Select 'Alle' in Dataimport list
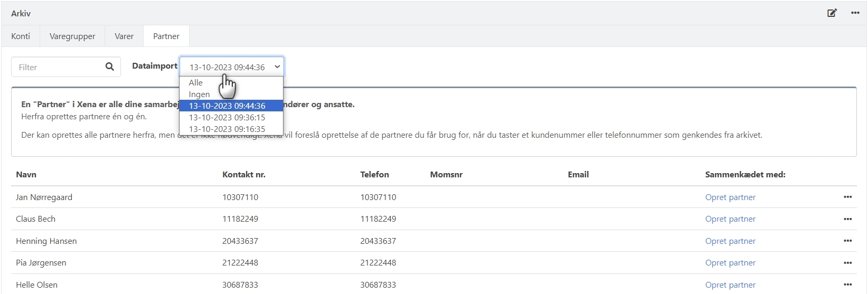Viewport: 868px width, 294px height. tap(196, 83)
